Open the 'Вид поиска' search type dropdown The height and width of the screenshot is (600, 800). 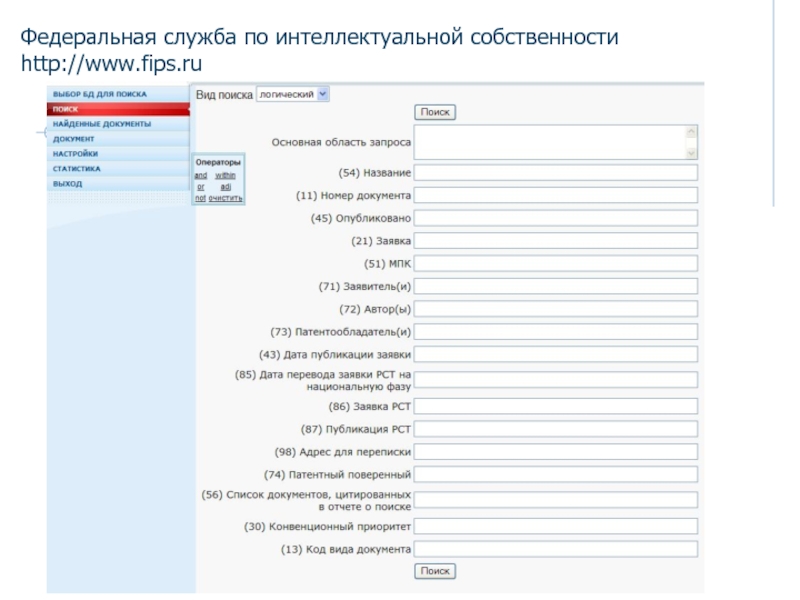[x=293, y=94]
